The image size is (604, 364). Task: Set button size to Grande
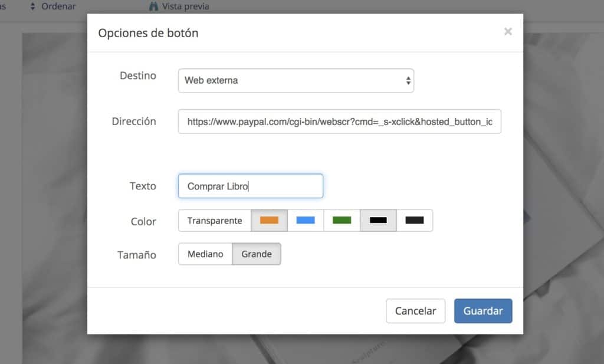(257, 254)
